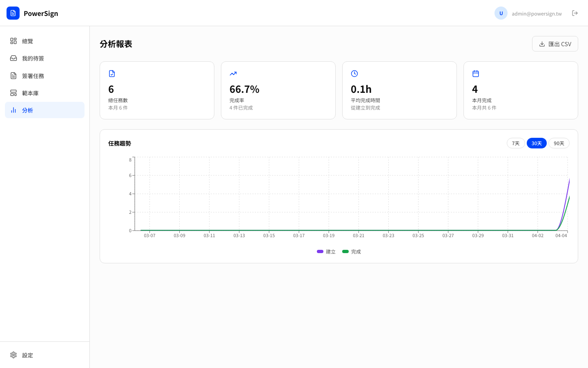This screenshot has width=588, height=368.
Task: Click the clock icon on 平均完成時間 card
Action: tap(354, 74)
